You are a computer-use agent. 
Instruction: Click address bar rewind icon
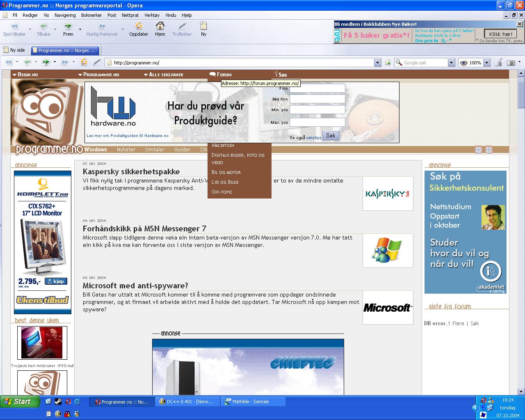tap(9, 62)
